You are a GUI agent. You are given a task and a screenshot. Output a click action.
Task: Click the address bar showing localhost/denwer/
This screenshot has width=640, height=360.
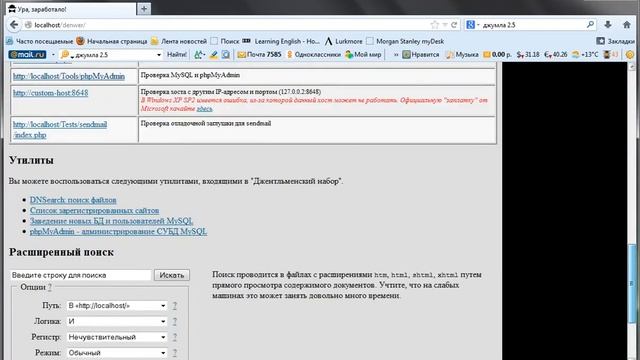tap(229, 25)
